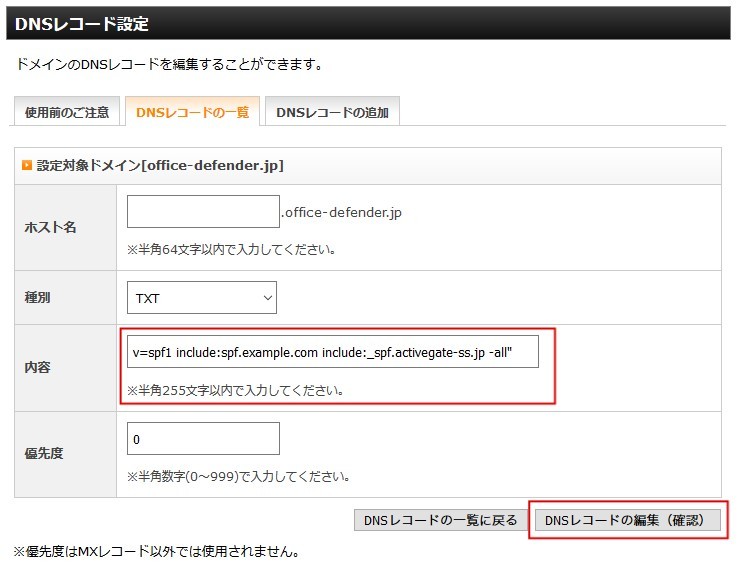Click the ホスト名 row label
This screenshot has height=568, width=740.
(x=50, y=227)
